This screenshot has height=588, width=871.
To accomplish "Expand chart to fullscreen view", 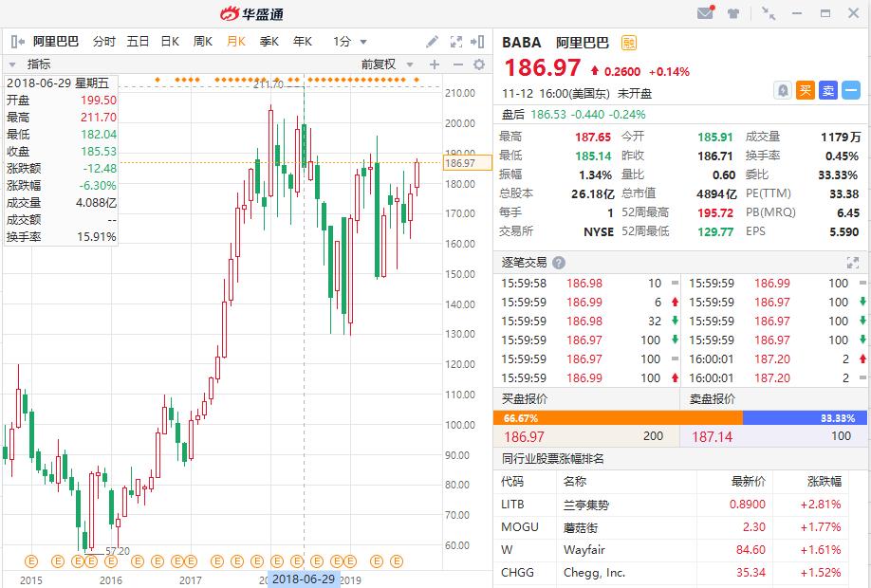I will click(456, 42).
